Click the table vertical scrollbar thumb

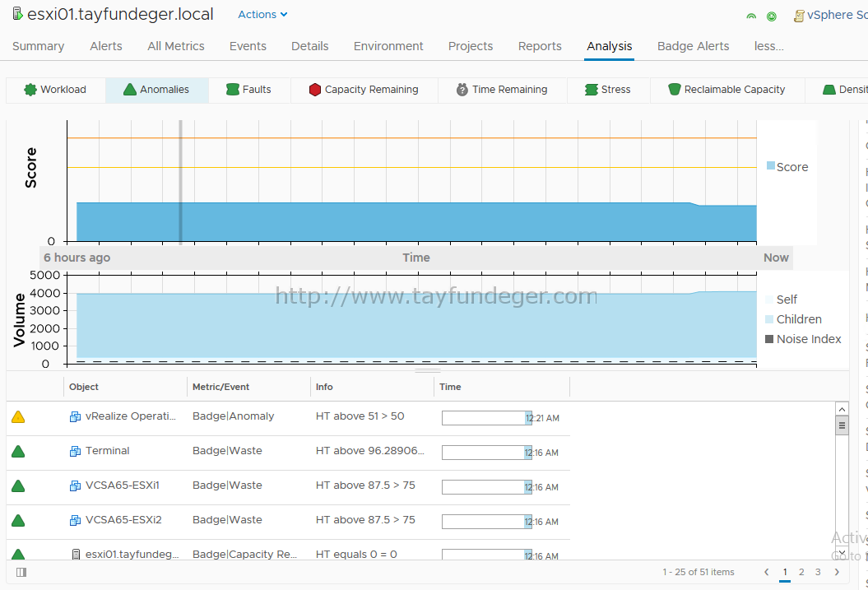point(842,425)
